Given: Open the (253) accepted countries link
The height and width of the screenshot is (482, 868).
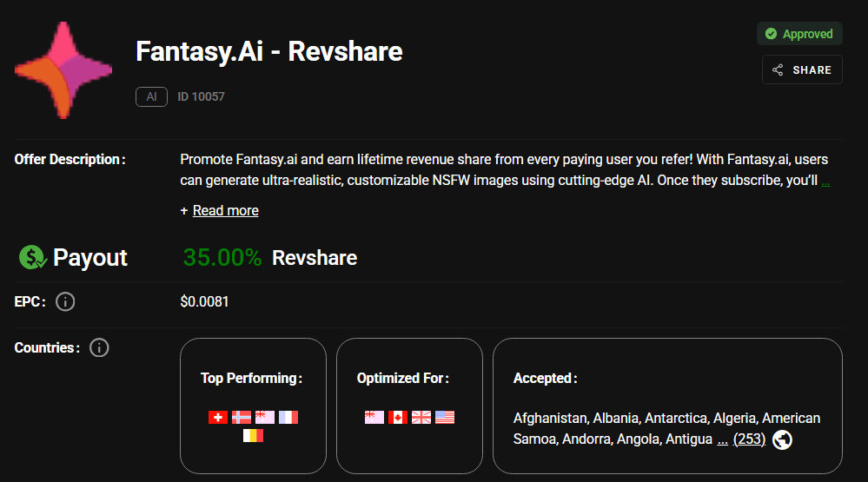Looking at the screenshot, I should (749, 439).
